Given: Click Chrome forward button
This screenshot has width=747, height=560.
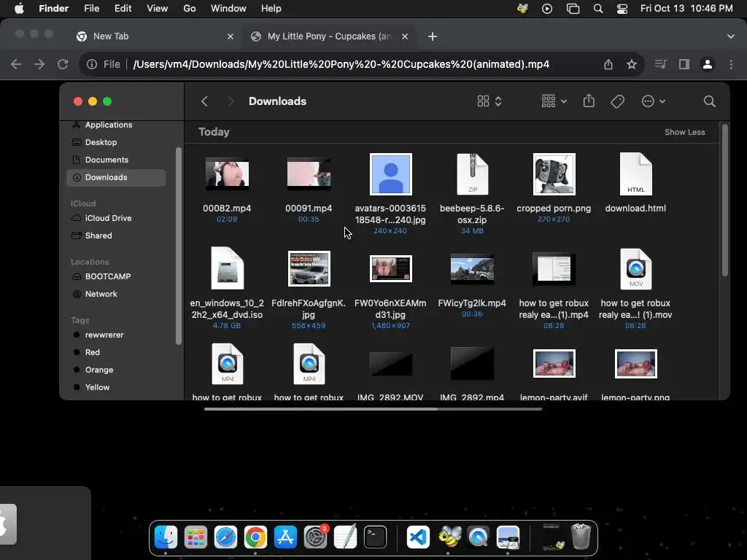Looking at the screenshot, I should coord(39,64).
